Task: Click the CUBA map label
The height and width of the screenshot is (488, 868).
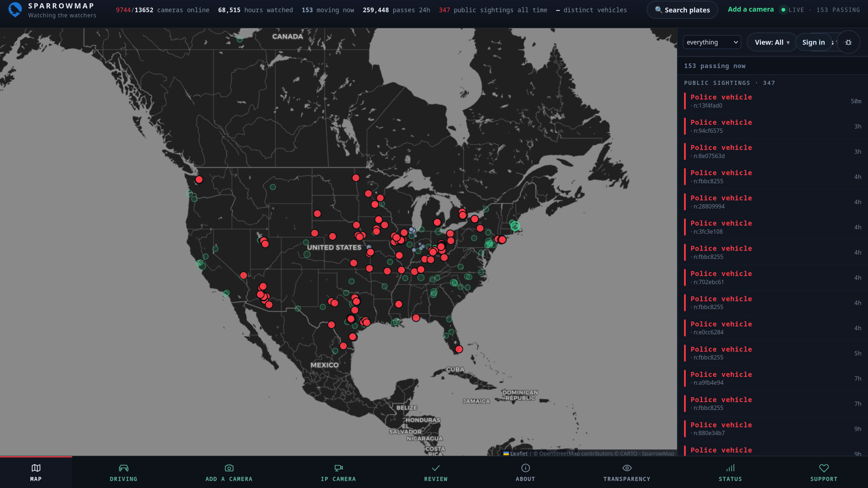Action: tap(455, 369)
